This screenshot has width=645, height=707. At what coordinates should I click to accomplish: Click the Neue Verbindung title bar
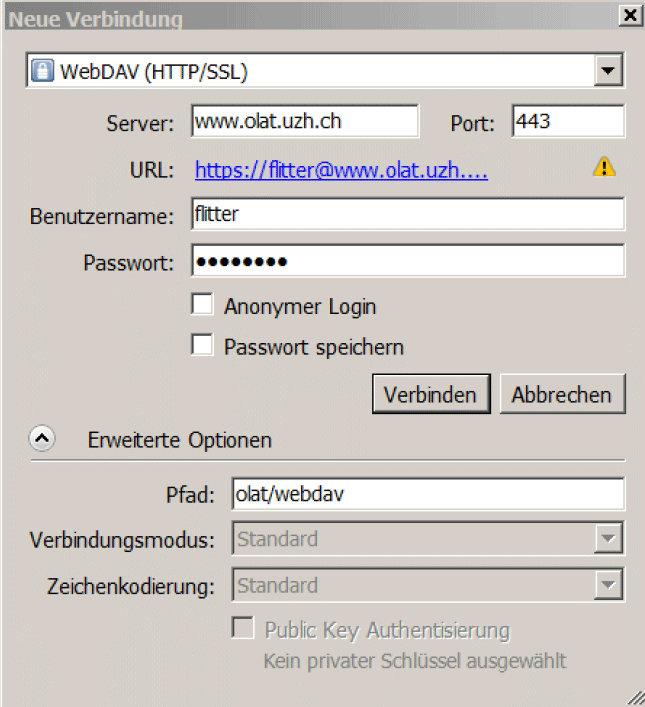[x=300, y=17]
